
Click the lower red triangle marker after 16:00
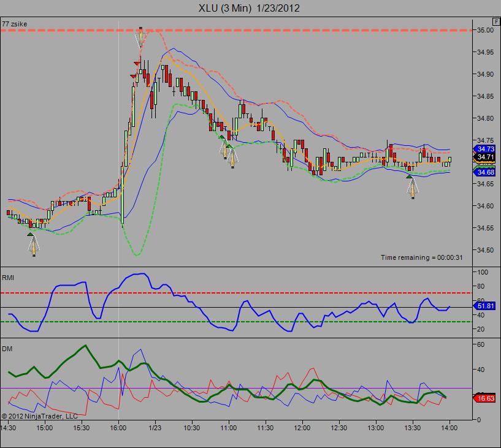(133, 77)
